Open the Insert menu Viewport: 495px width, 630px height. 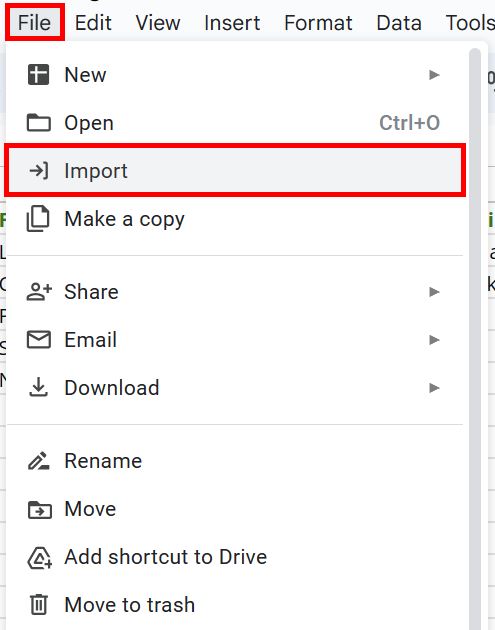pos(232,22)
